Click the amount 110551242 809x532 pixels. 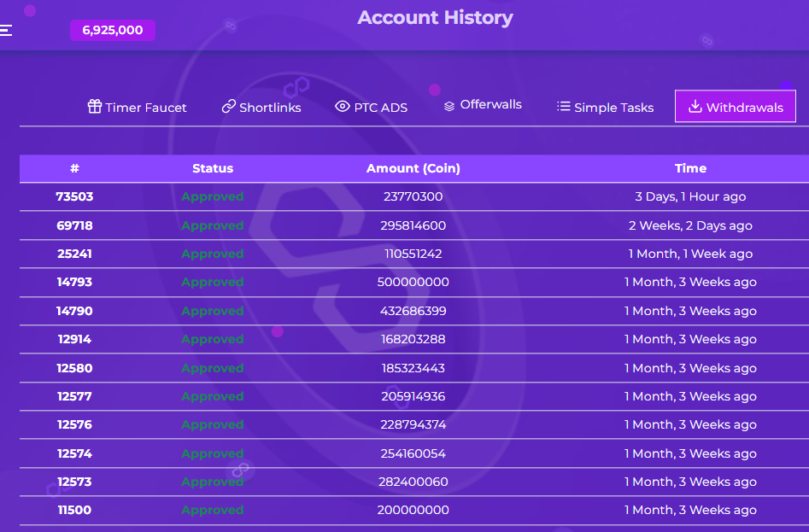[413, 254]
